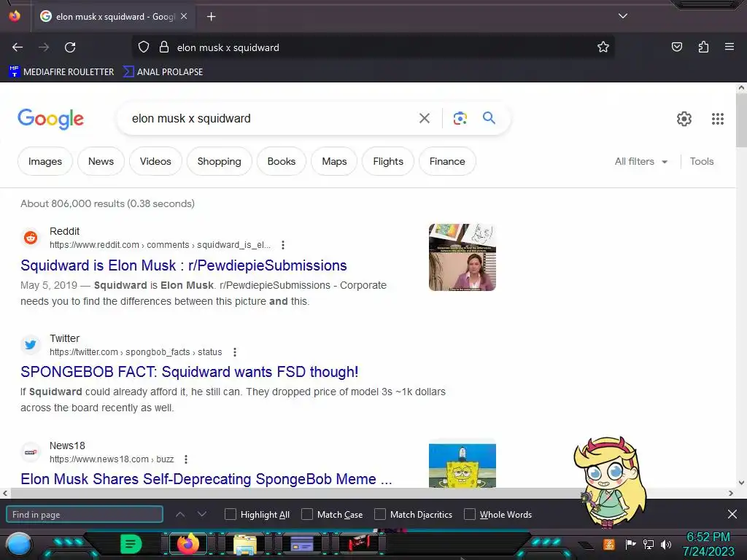Open three-dot menu for the Reddit result
The image size is (747, 560).
coord(283,245)
